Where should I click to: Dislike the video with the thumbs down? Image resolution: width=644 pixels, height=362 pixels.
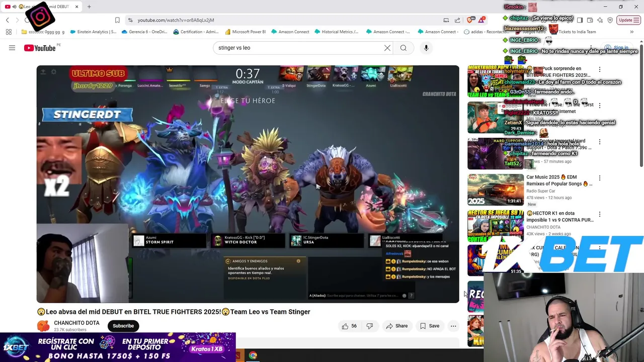(370, 326)
